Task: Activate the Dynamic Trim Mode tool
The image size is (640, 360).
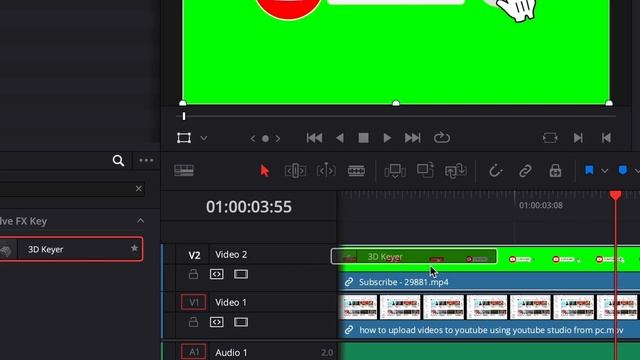Action: (326, 171)
